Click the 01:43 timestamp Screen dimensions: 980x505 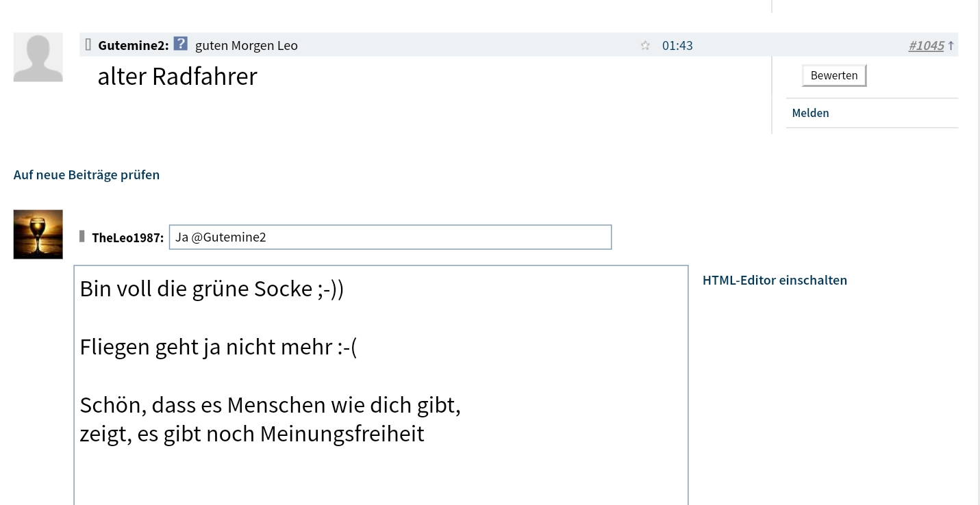(677, 46)
